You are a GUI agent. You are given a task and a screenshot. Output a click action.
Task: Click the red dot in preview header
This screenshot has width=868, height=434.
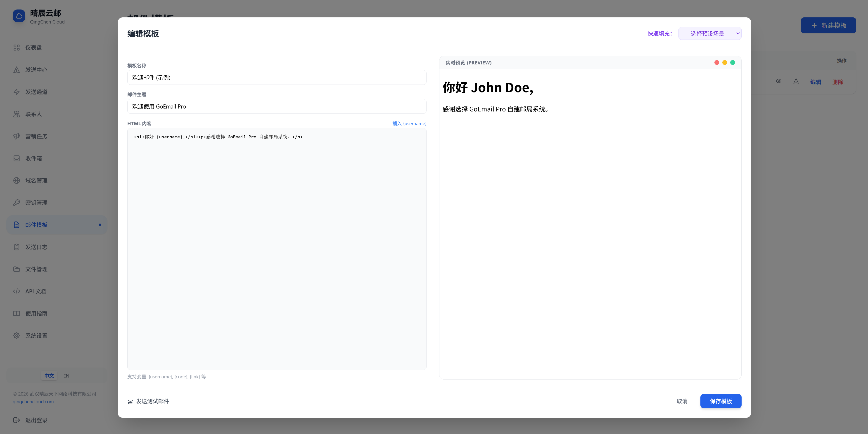(717, 63)
